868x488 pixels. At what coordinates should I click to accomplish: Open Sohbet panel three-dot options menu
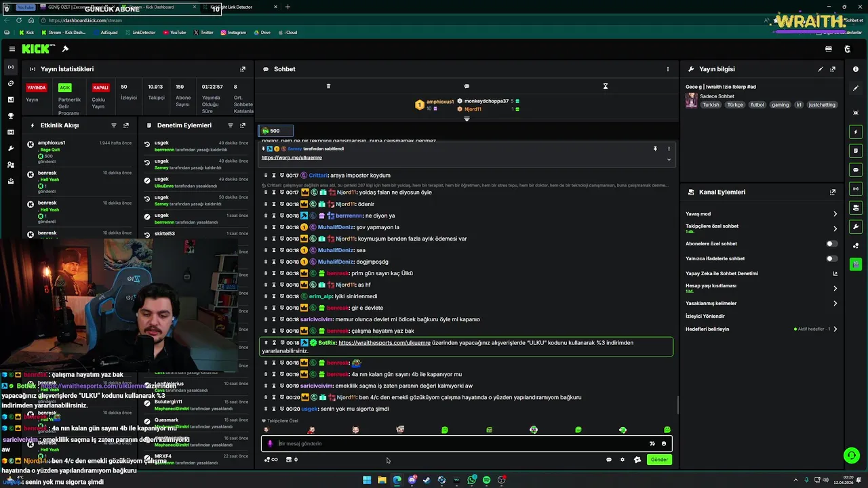tap(667, 69)
